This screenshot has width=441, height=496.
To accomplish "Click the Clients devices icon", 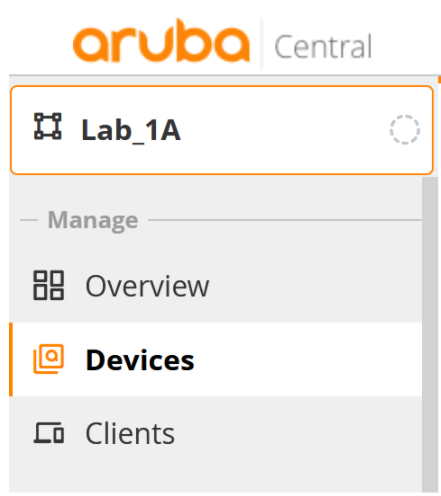I will coord(48,433).
